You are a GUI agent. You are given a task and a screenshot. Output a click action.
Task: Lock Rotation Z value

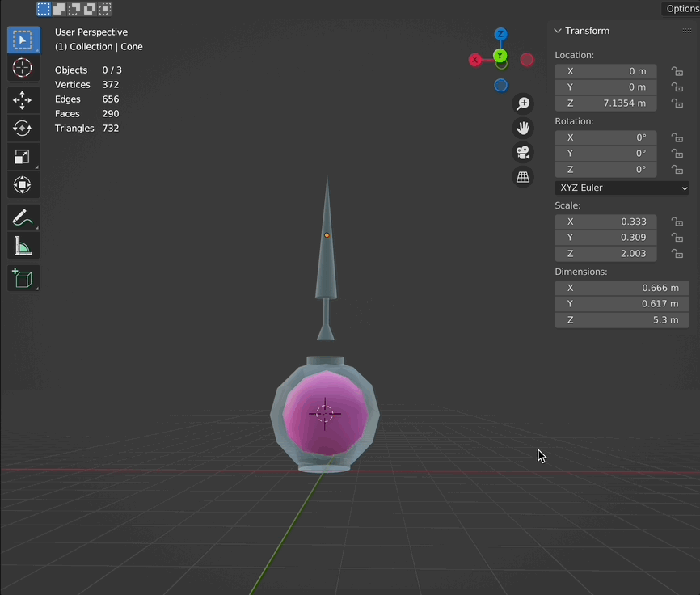(677, 170)
